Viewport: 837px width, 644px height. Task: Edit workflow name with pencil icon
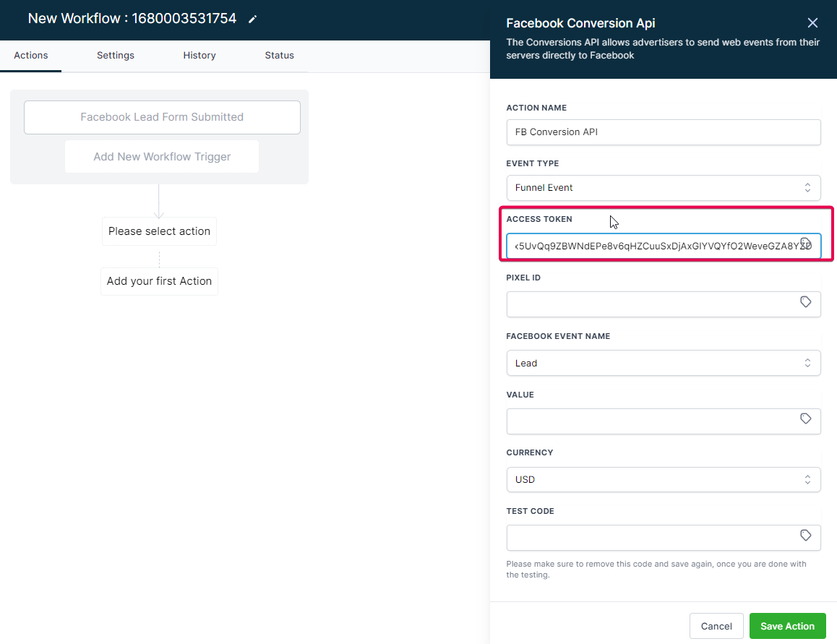coord(252,20)
